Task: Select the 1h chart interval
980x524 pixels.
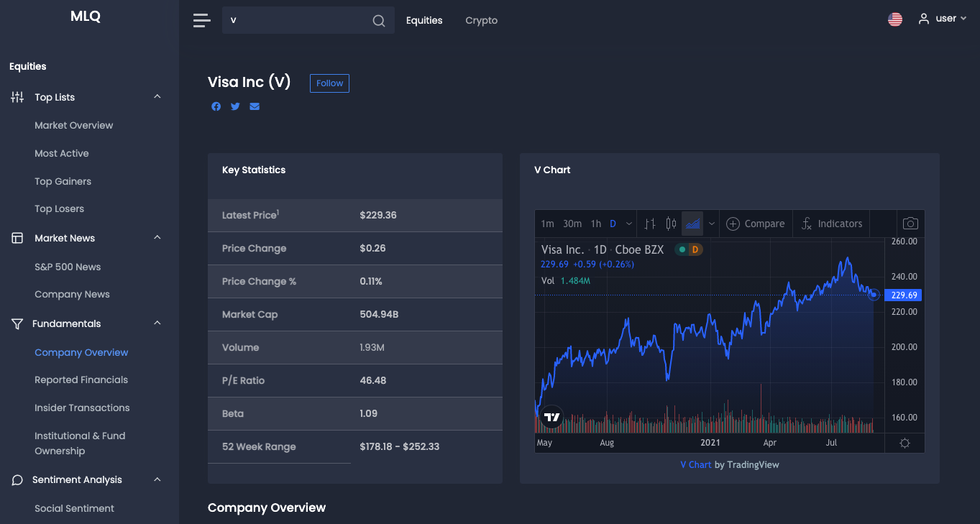Action: [x=596, y=224]
